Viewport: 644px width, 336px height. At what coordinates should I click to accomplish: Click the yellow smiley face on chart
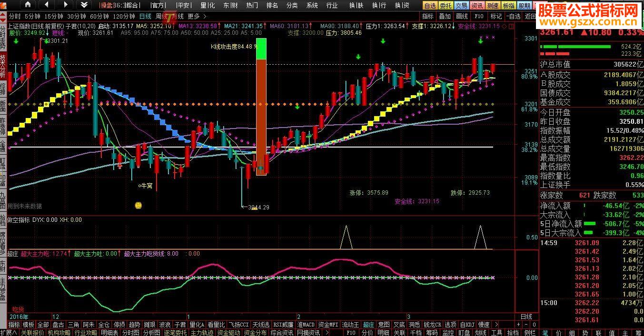[x=138, y=205]
